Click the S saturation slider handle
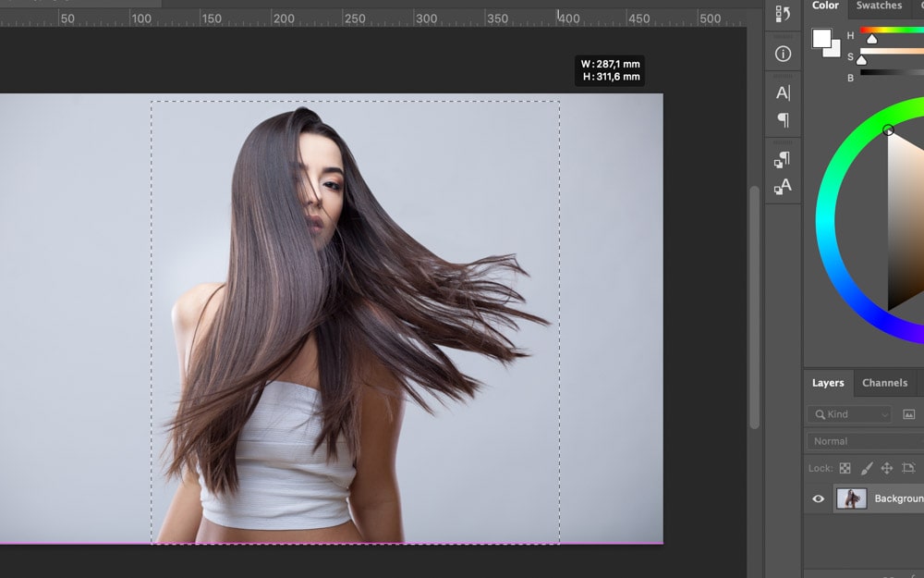The width and height of the screenshot is (924, 578). 861,60
